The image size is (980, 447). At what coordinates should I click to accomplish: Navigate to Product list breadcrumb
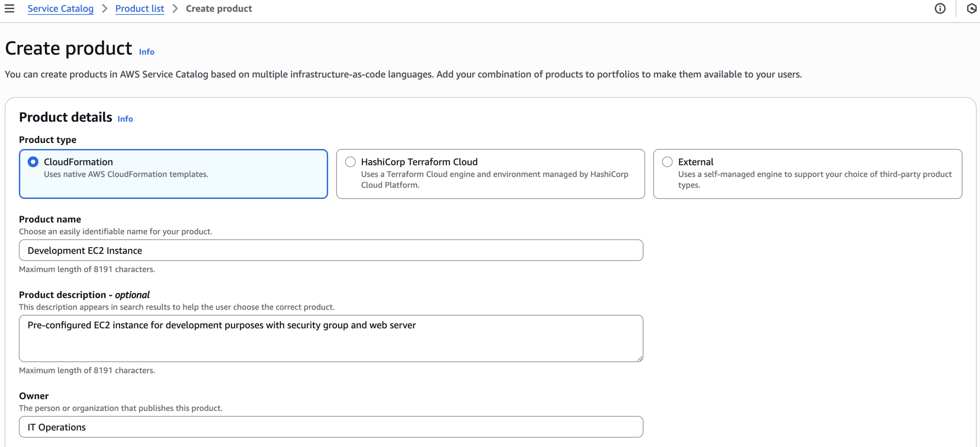tap(140, 9)
